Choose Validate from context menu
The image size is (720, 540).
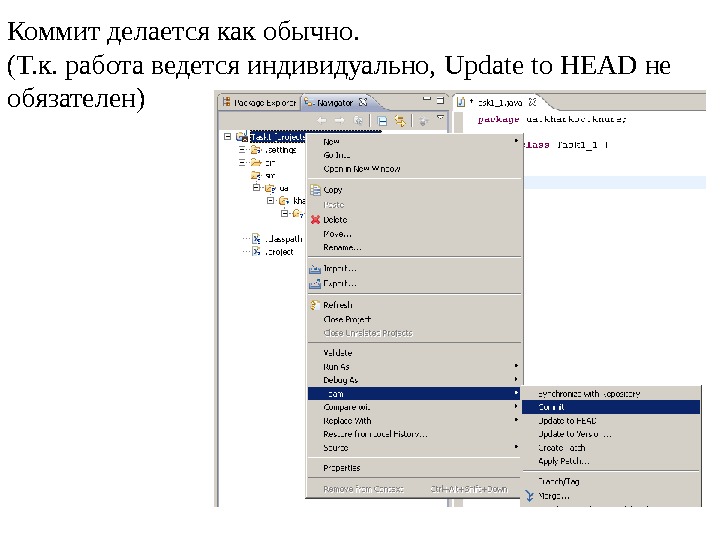pos(415,353)
